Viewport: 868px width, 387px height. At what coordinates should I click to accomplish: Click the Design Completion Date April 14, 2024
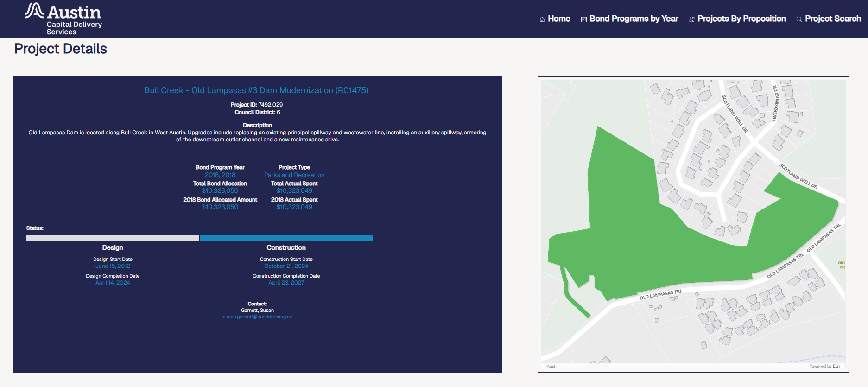(113, 283)
